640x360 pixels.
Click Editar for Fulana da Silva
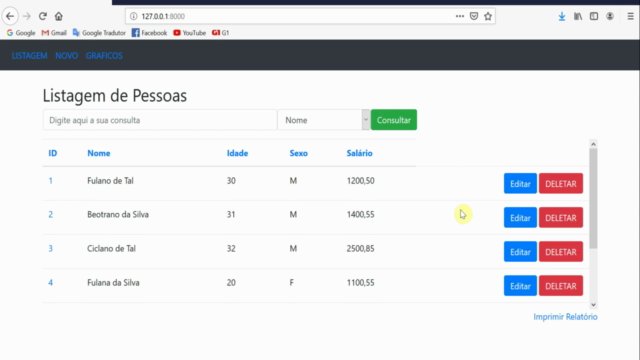click(520, 286)
